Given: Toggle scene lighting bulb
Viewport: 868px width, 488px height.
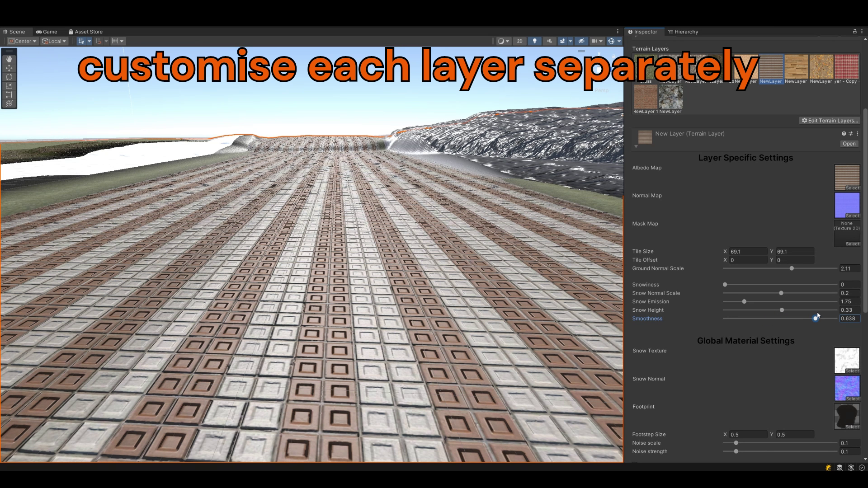Looking at the screenshot, I should click(535, 41).
